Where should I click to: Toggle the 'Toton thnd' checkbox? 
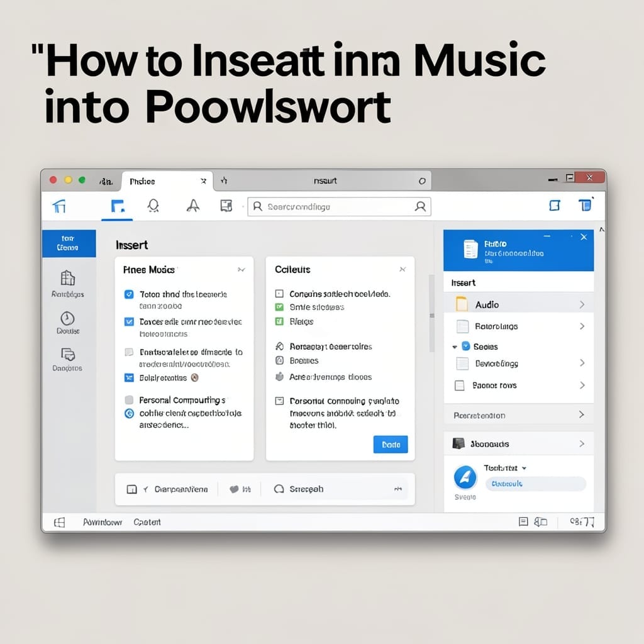(x=129, y=294)
